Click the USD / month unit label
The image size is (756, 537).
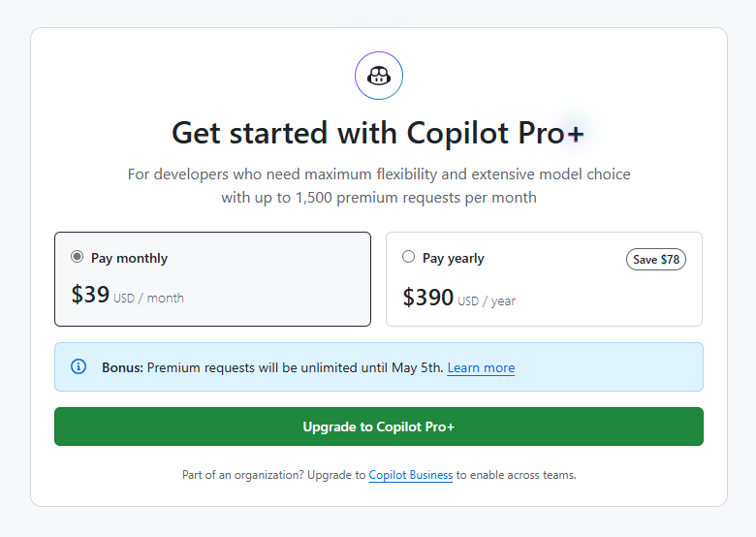[x=148, y=298]
